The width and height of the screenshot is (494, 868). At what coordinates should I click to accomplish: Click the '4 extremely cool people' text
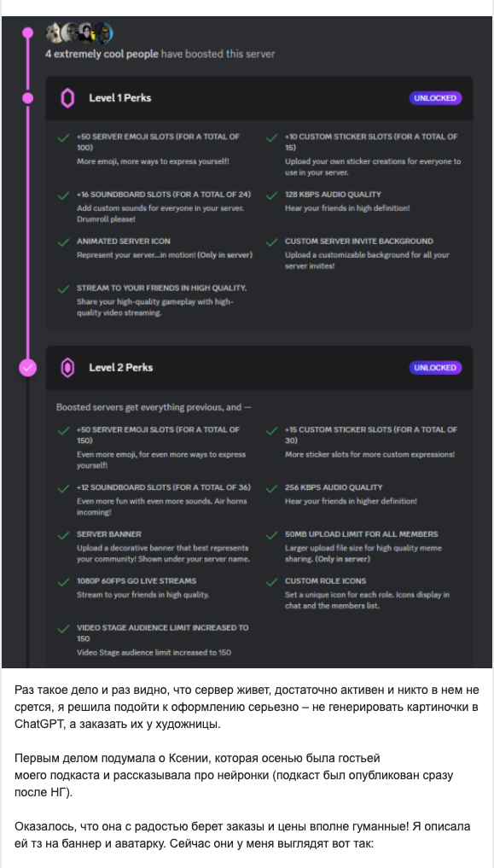(102, 55)
